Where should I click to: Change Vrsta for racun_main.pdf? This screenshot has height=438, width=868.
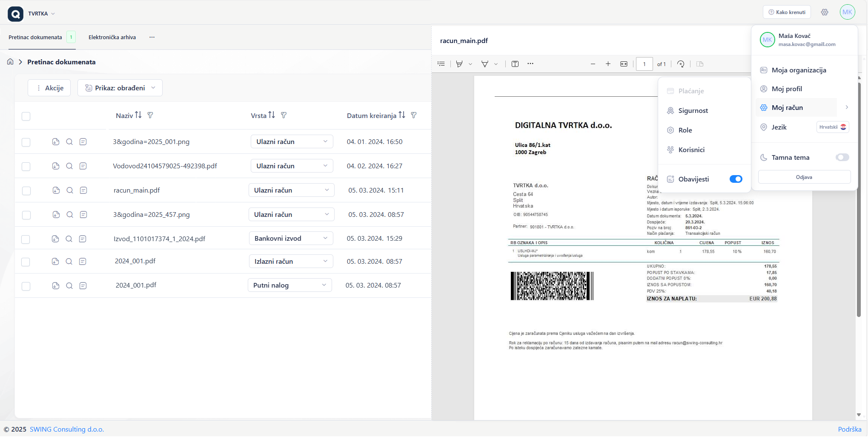pyautogui.click(x=292, y=190)
